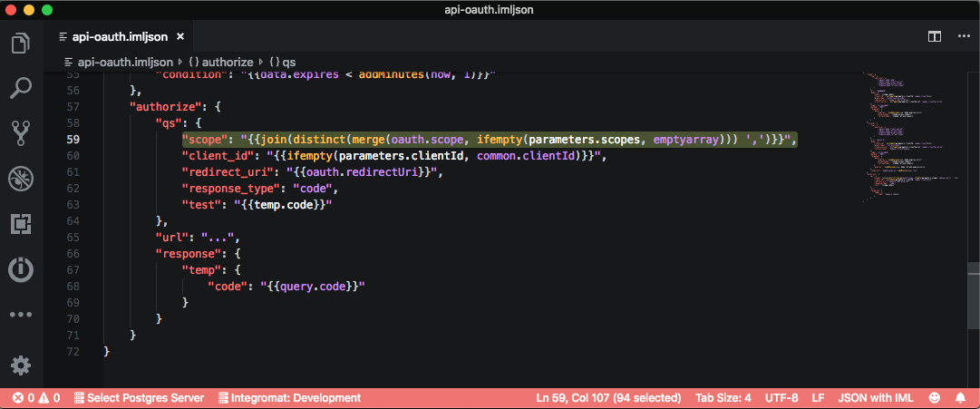The height and width of the screenshot is (409, 980).
Task: Open the Debug view icon
Action: click(x=21, y=179)
